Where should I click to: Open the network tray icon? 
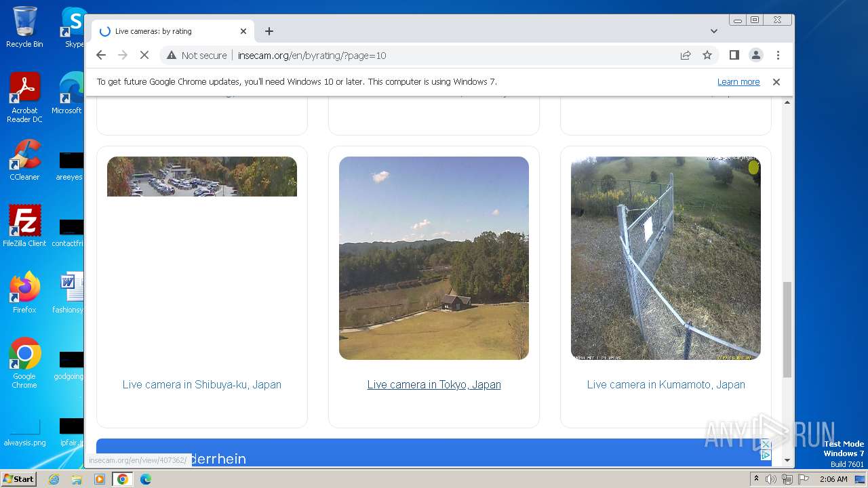(787, 479)
